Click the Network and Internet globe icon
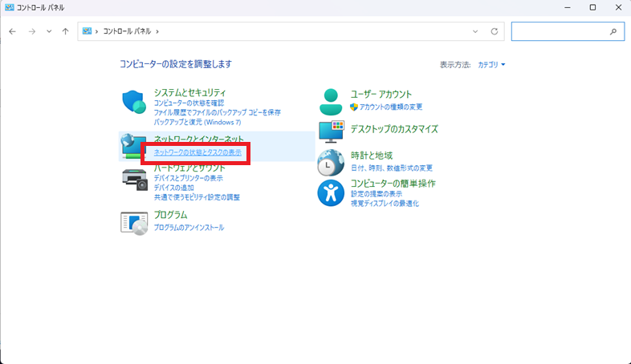Screen dimensions: 631x364 [x=132, y=146]
